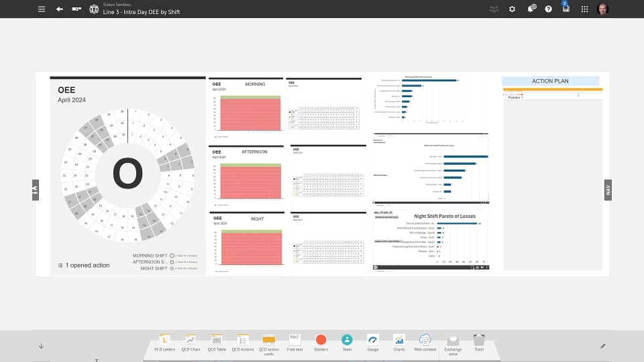The image size is (644, 362).
Task: Toggle the MORNING SHIFT indicator circle
Action: (x=172, y=255)
